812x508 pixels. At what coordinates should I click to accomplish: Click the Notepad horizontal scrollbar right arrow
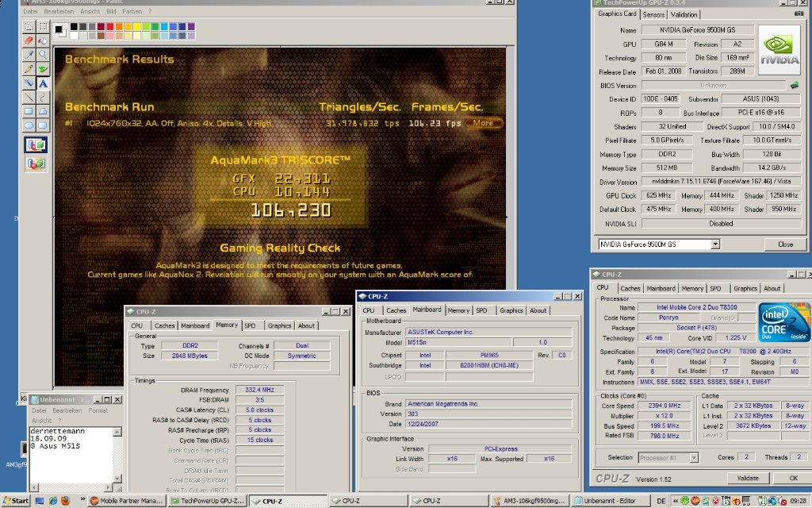[108, 487]
